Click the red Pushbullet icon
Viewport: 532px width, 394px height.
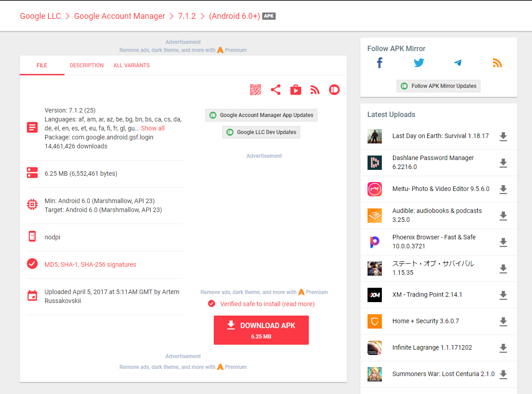[334, 90]
